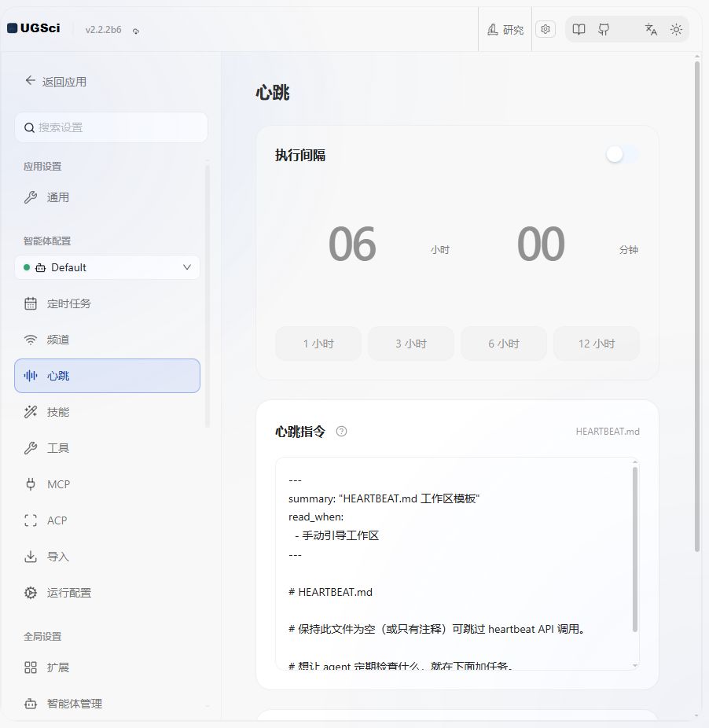Image resolution: width=709 pixels, height=728 pixels.
Task: Click the UGSci logo
Action: (34, 28)
